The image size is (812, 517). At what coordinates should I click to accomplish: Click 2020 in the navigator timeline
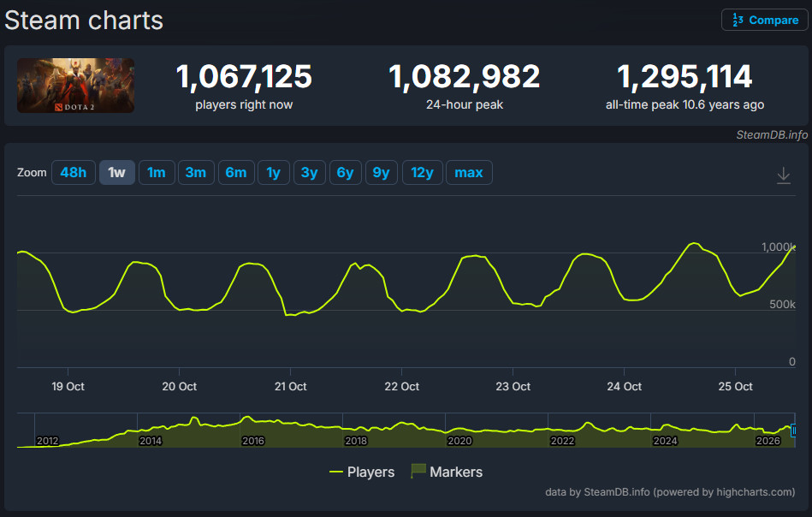459,441
